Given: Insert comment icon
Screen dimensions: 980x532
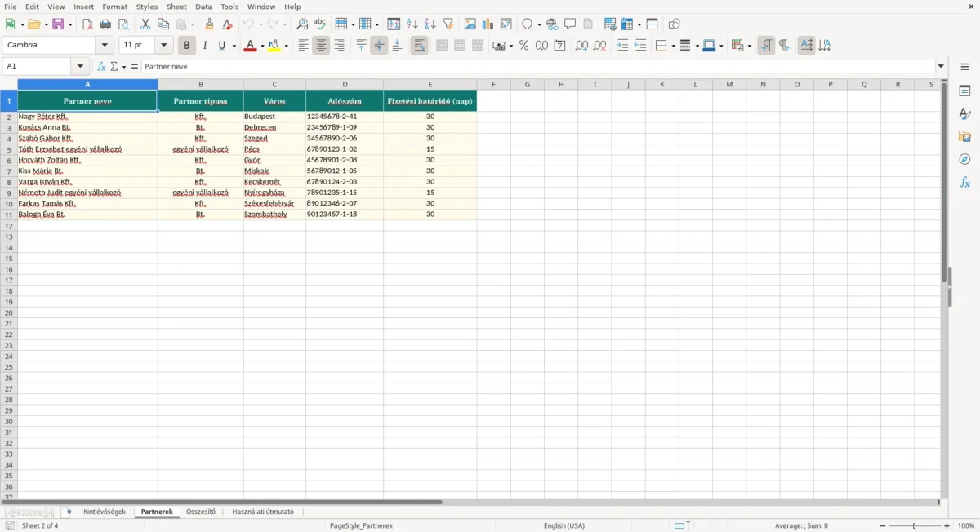Looking at the screenshot, I should (x=571, y=24).
